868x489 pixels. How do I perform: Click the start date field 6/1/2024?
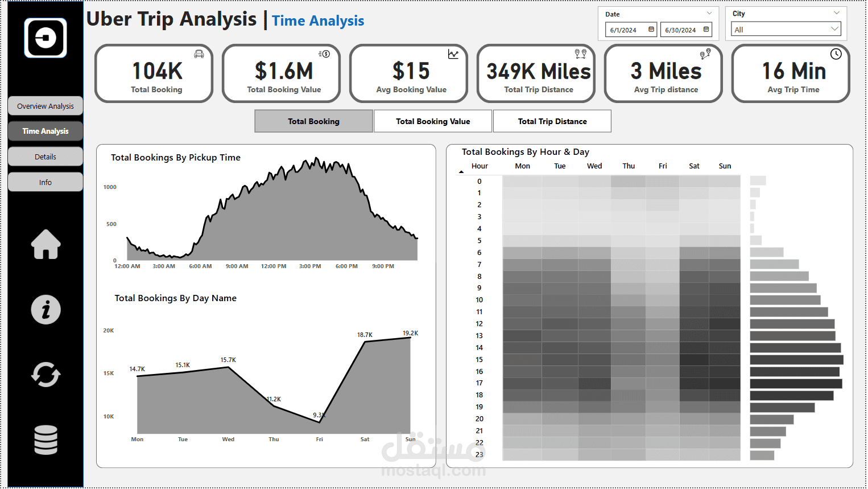pos(631,30)
